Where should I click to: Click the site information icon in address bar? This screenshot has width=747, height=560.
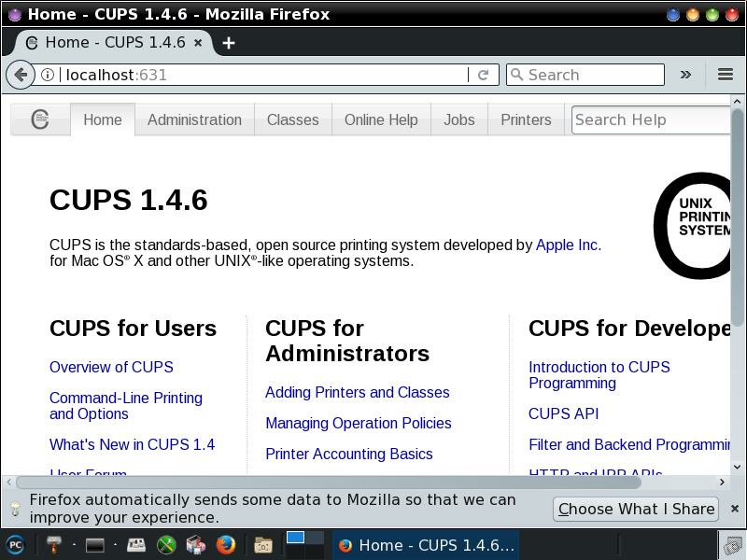pyautogui.click(x=48, y=75)
